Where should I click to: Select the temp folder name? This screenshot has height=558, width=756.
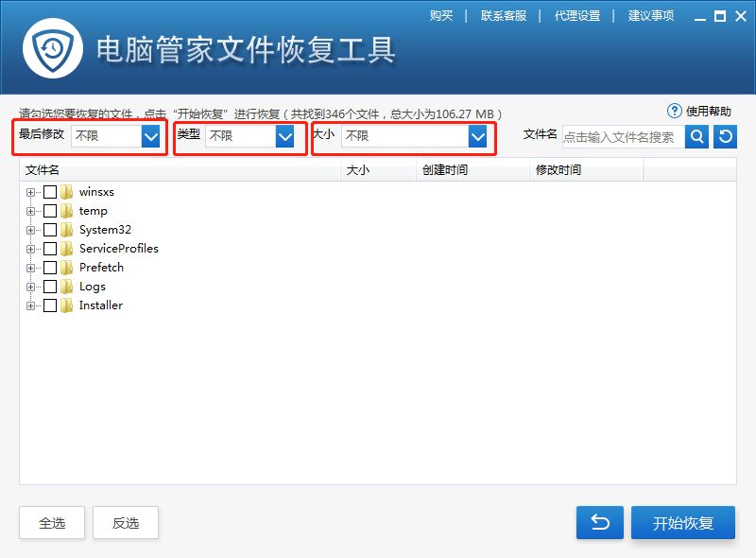pos(93,211)
